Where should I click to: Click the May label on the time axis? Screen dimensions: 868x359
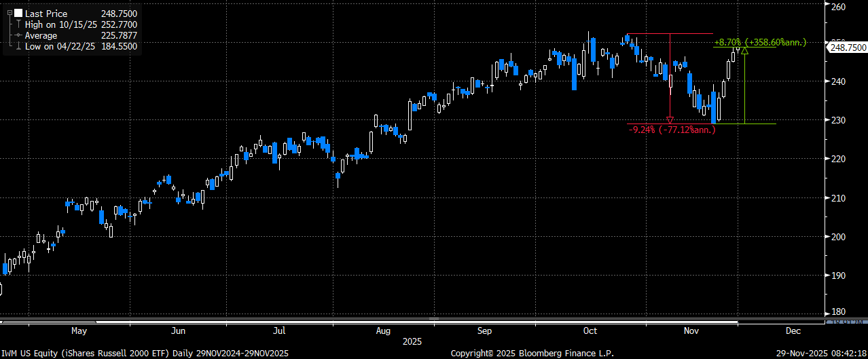79,331
